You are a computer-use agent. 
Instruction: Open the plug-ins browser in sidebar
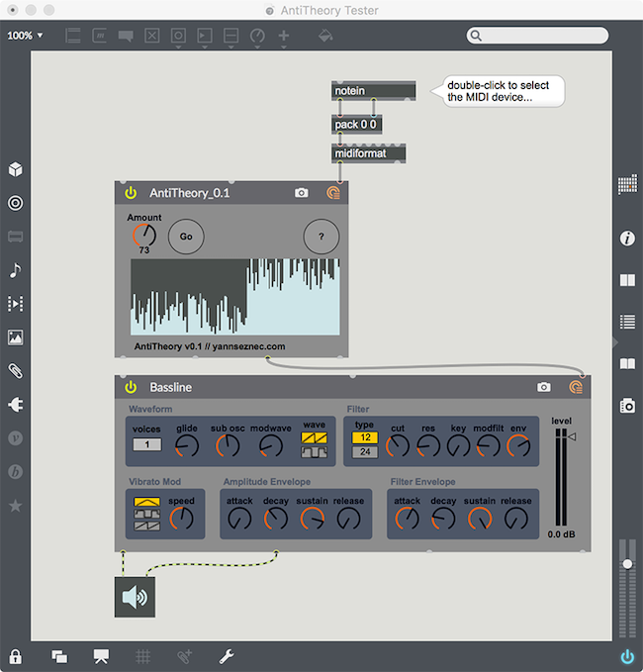point(16,405)
